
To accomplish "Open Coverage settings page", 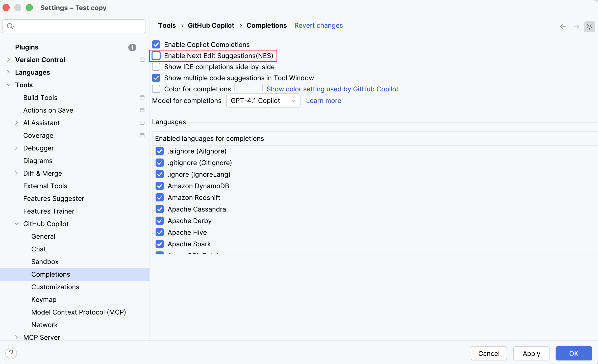I will [x=38, y=135].
